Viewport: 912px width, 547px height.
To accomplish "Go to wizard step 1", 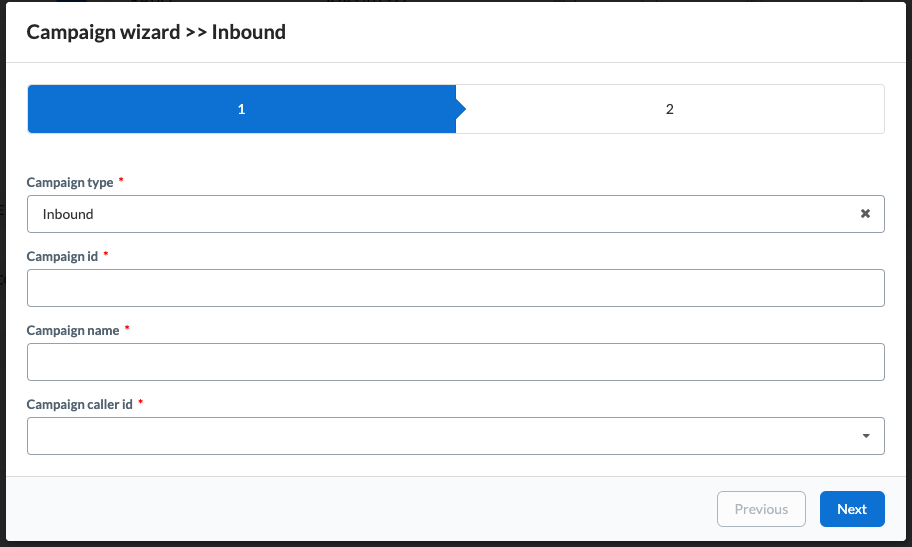I will coord(241,109).
